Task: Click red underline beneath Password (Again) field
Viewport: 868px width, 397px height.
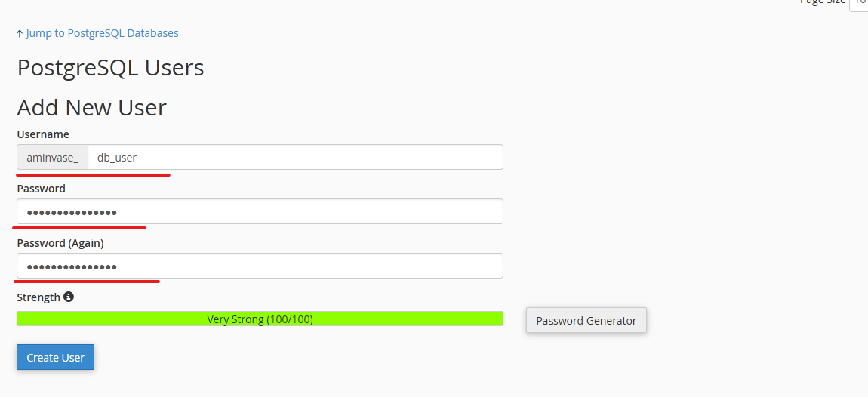Action: [87, 281]
